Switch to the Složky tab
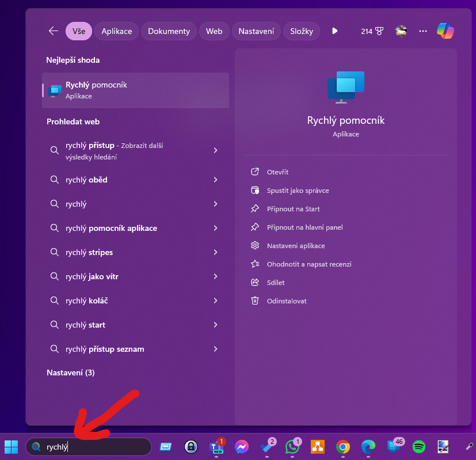 (302, 31)
